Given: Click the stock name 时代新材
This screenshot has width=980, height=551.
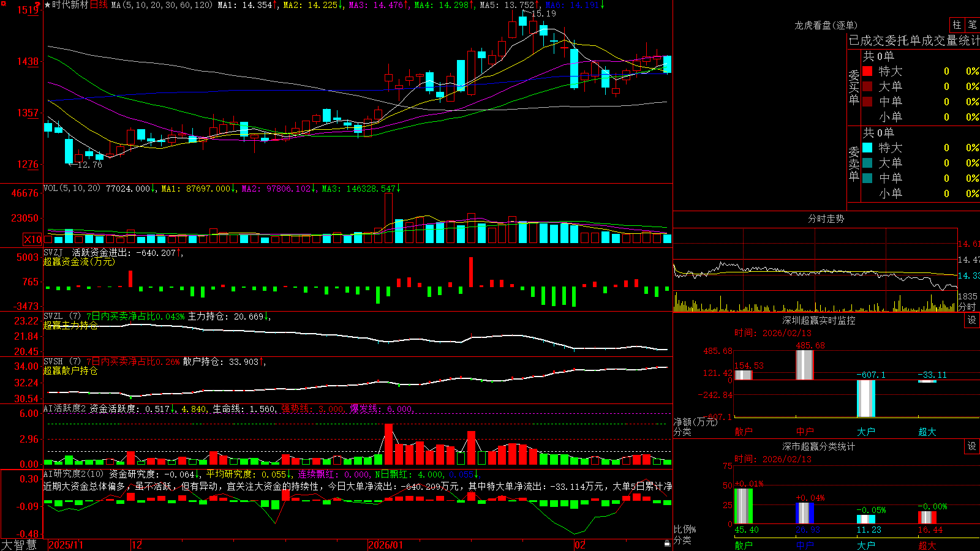Looking at the screenshot, I should coord(70,5).
